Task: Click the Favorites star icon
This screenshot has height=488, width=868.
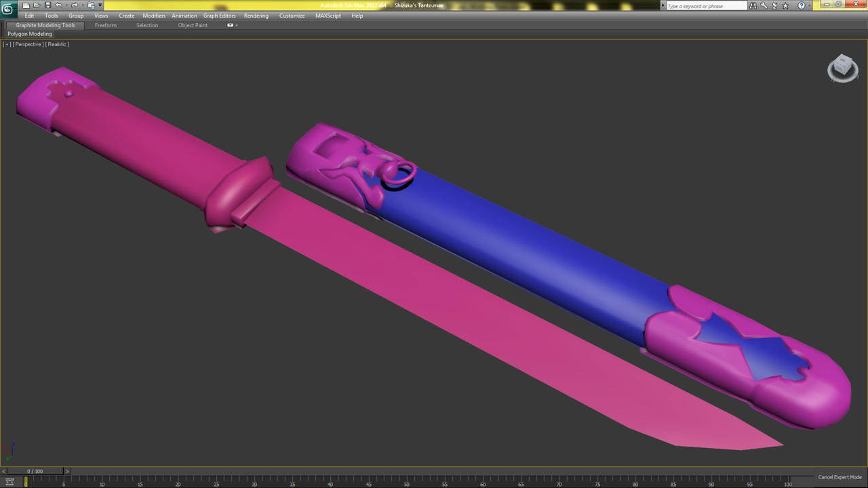Action: (x=786, y=5)
